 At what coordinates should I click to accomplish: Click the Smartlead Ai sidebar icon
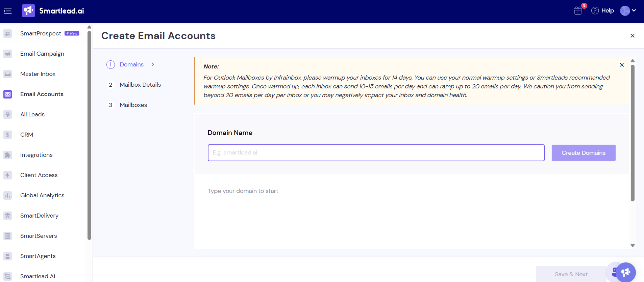[x=7, y=276]
